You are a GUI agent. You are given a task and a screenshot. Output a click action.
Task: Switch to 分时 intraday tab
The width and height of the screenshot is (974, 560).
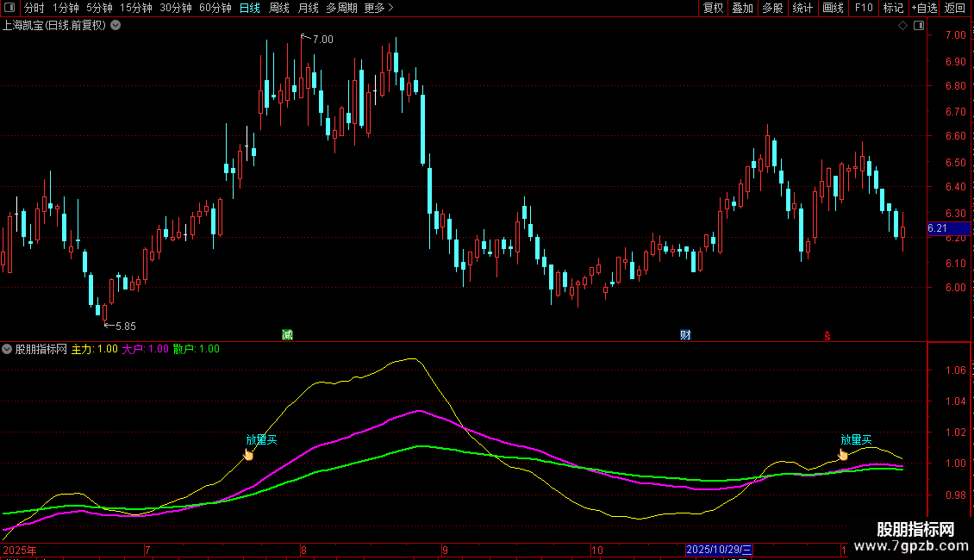34,8
